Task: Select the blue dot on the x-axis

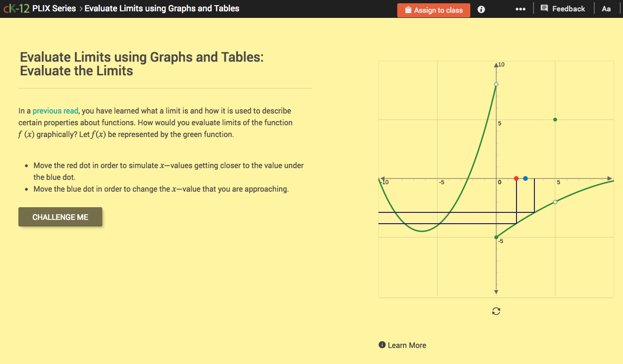Action: [525, 178]
